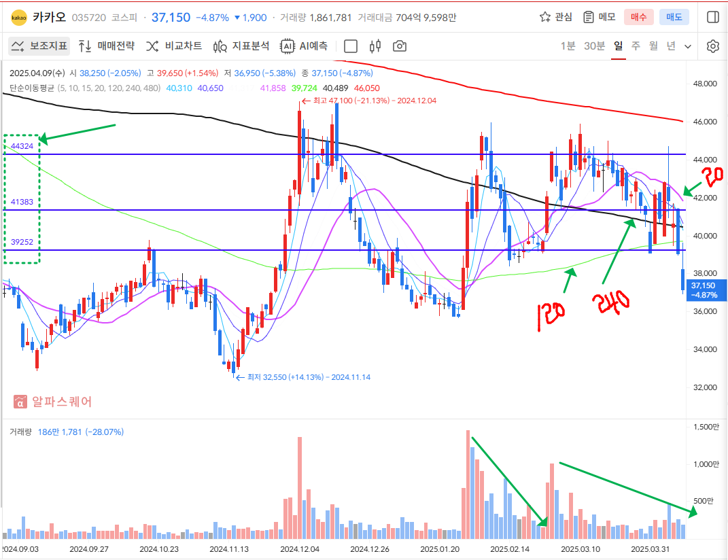Click the 2025.04.09(수) date in OHLC line
The height and width of the screenshot is (560, 728).
pyautogui.click(x=37, y=73)
